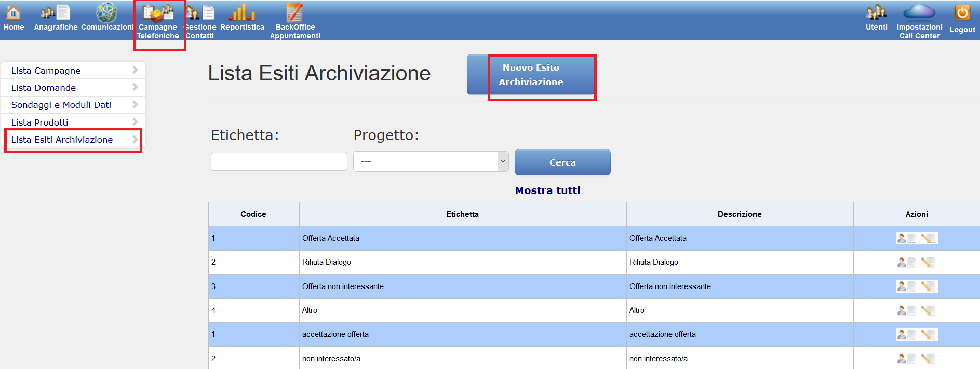Screen dimensions: 980x369
Task: Click the Cerca search button
Action: (x=562, y=162)
